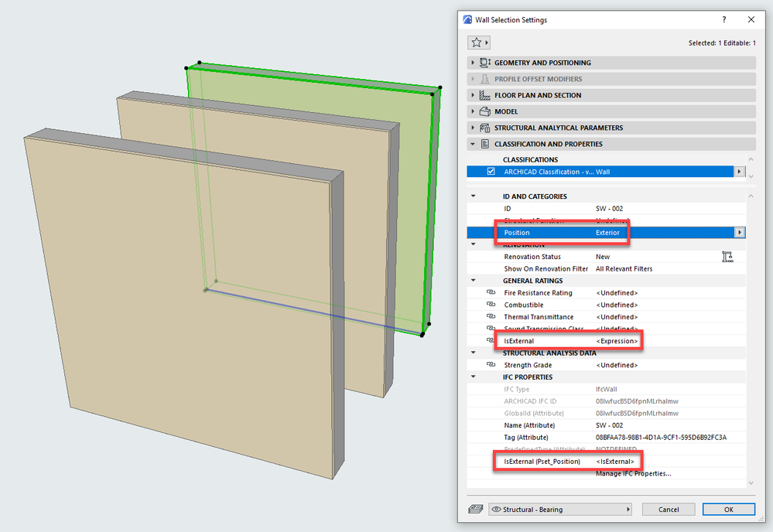Select the IsExternal Expression value
The width and height of the screenshot is (773, 532).
click(x=617, y=341)
